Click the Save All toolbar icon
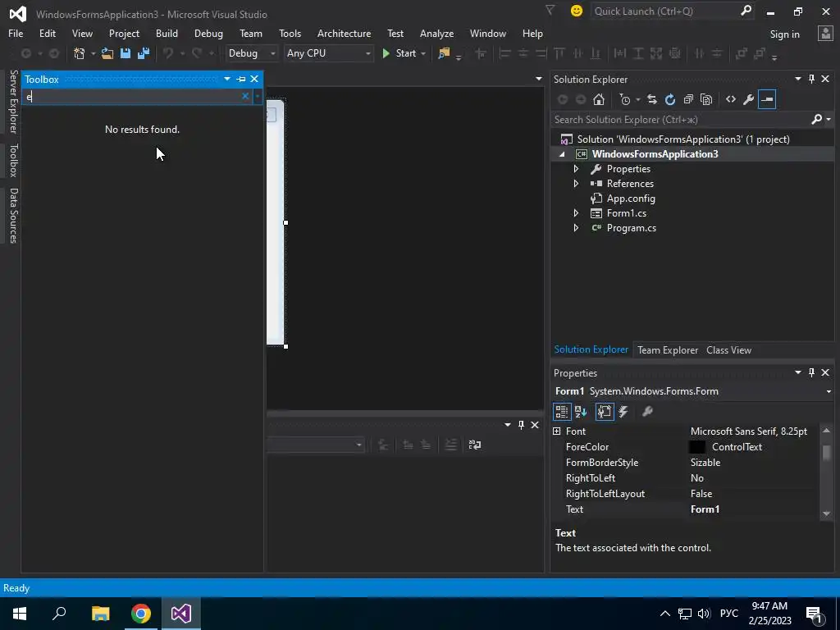 [x=144, y=53]
